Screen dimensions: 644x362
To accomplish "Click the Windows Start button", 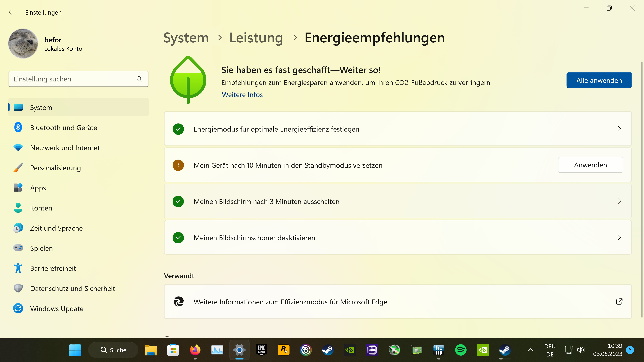I will (75, 350).
